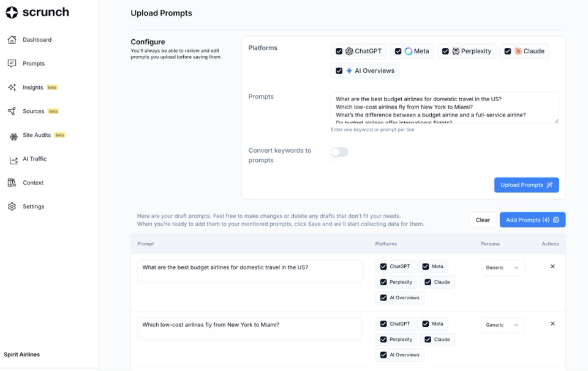This screenshot has width=588, height=371.
Task: Go to Prompts in the sidebar
Action: coord(34,63)
